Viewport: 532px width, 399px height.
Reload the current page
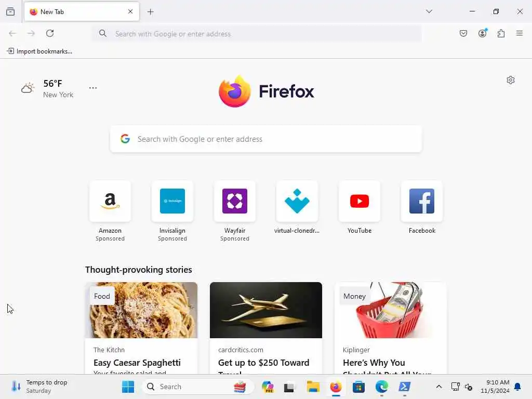(x=50, y=33)
